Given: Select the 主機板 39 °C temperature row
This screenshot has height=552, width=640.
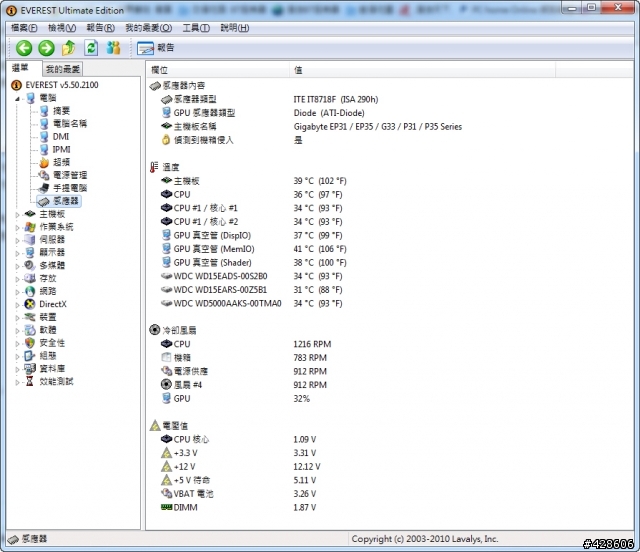Looking at the screenshot, I should [x=253, y=181].
